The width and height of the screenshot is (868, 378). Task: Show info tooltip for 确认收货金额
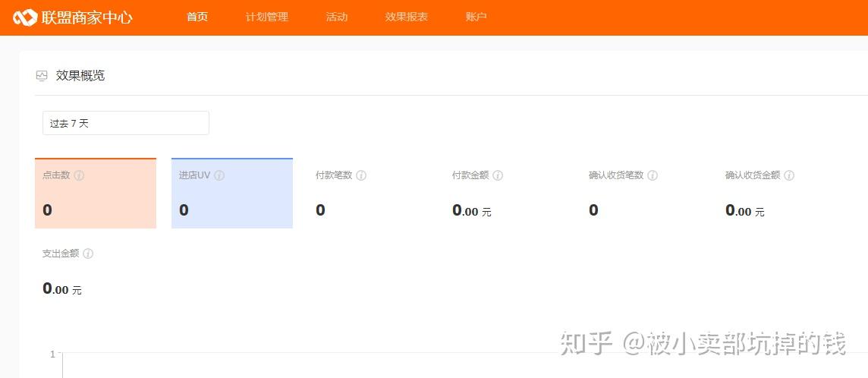pos(789,175)
